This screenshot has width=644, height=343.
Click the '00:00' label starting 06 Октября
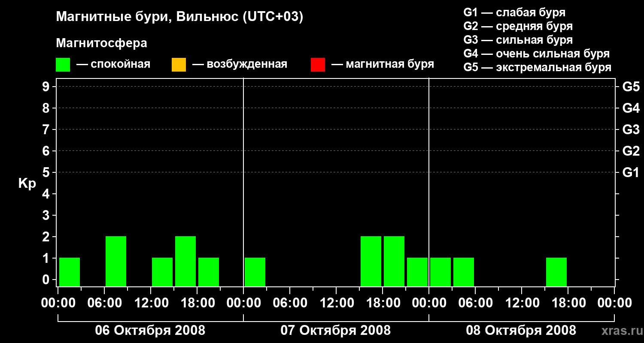58,303
